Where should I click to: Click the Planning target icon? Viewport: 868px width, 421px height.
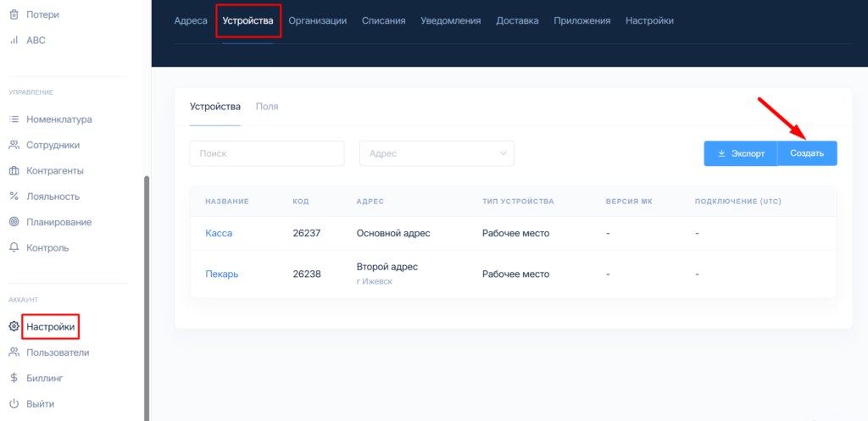(14, 222)
